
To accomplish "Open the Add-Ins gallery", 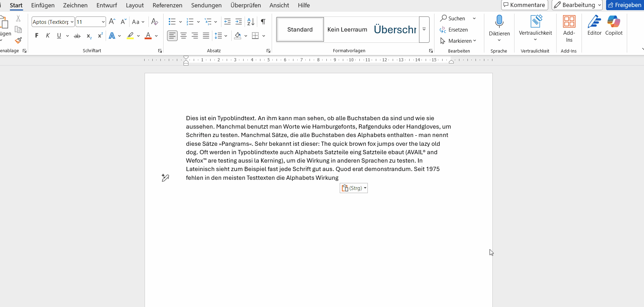I will [569, 28].
